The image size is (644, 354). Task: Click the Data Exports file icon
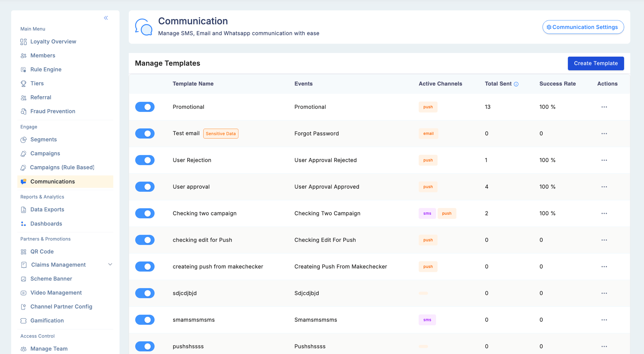coord(24,210)
